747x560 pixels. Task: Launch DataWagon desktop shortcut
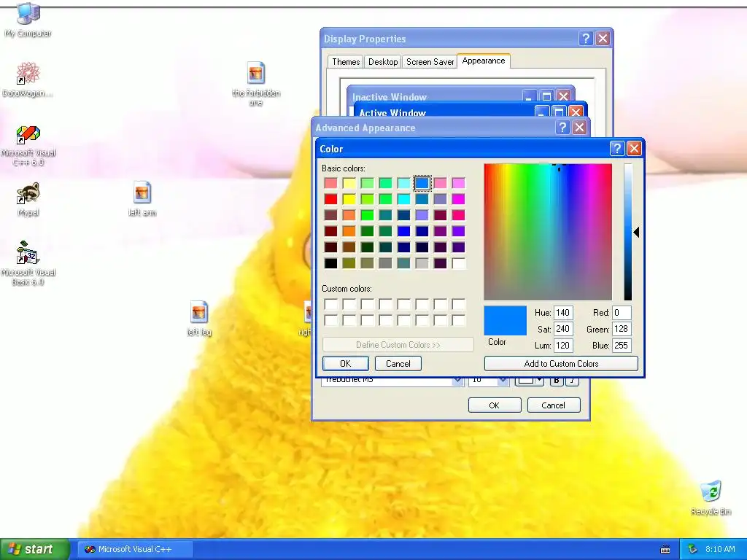(x=28, y=80)
